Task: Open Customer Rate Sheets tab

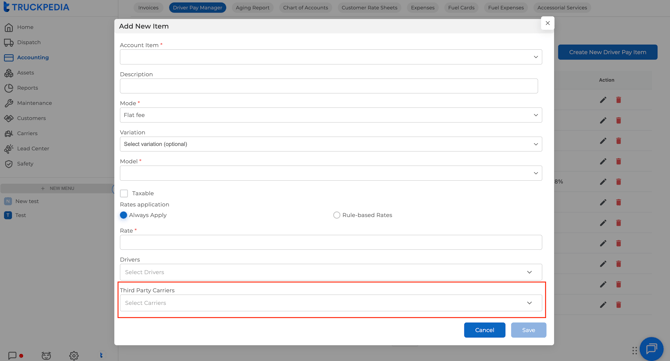Action: [369, 8]
